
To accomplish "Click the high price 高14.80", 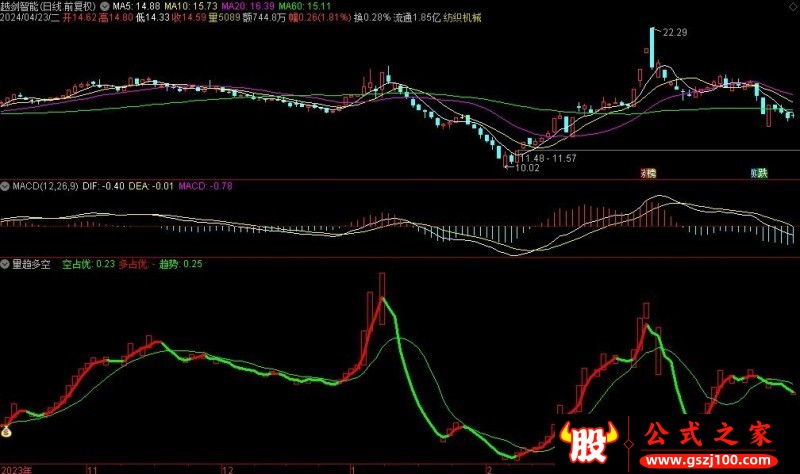I will click(116, 18).
